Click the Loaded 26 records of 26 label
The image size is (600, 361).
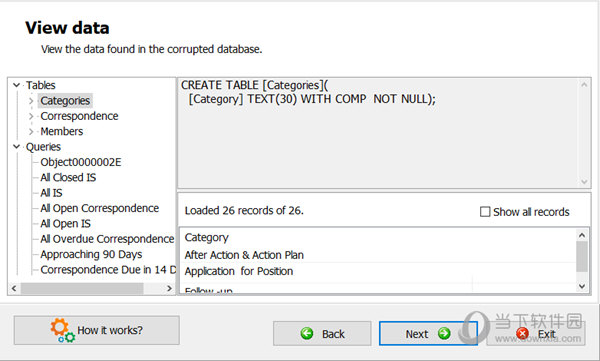pyautogui.click(x=244, y=211)
